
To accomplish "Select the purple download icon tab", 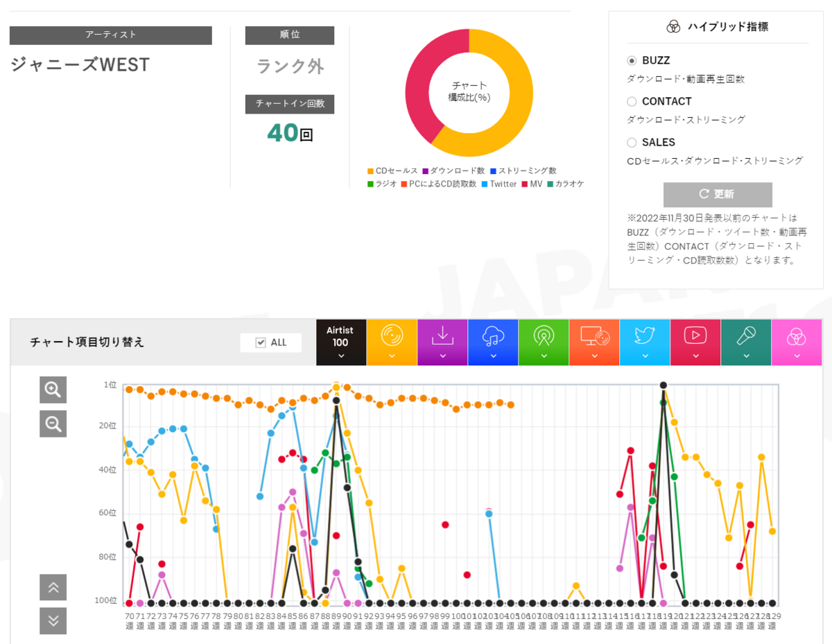I will pos(442,342).
